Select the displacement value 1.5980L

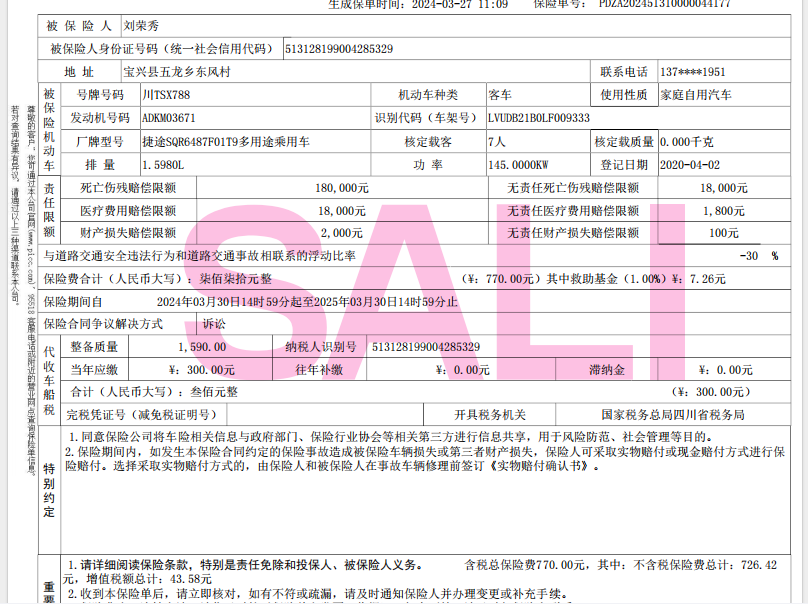point(164,165)
